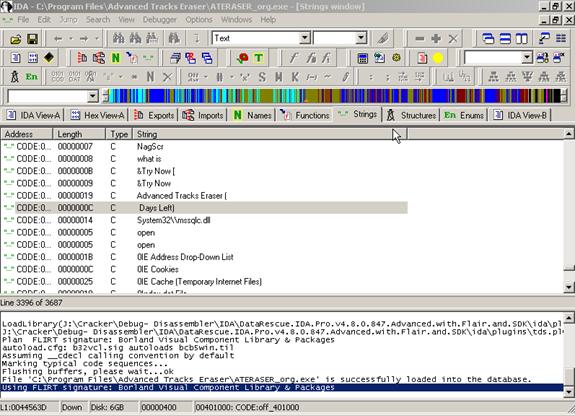575x416 pixels.
Task: Open the Search menu
Action: (98, 19)
